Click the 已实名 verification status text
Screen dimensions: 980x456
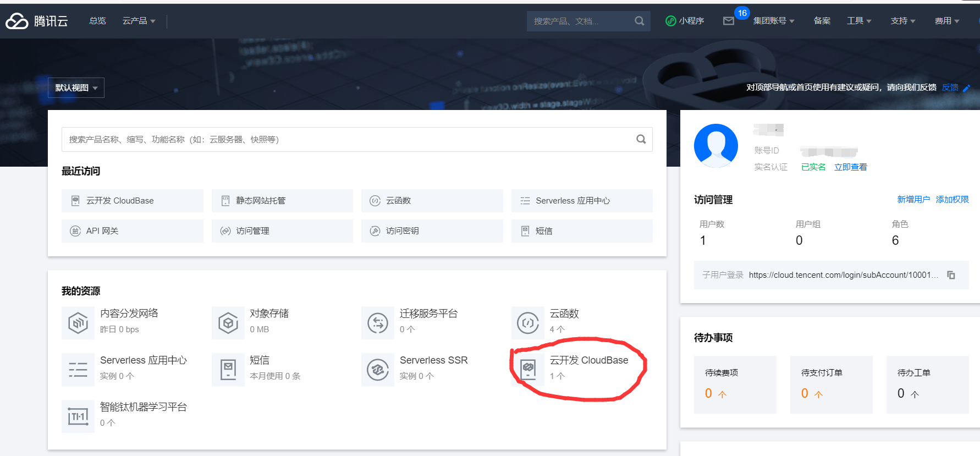point(813,167)
